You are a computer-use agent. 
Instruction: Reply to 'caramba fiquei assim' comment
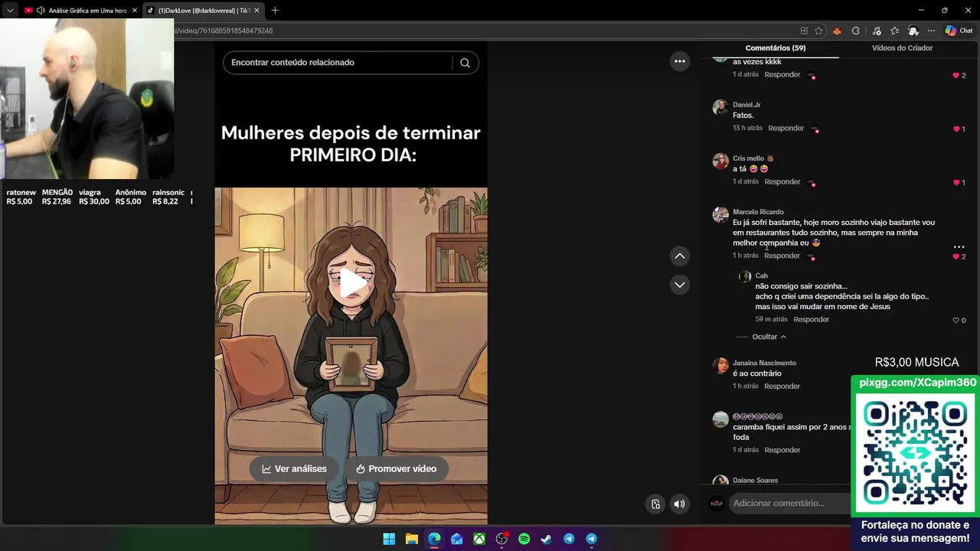click(782, 450)
